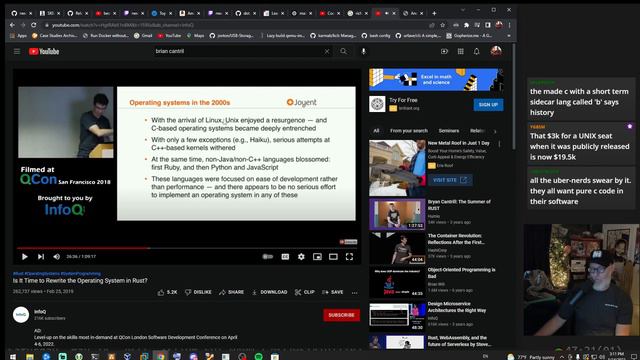Open YouTube account avatar menu
The image size is (640, 360).
[496, 51]
